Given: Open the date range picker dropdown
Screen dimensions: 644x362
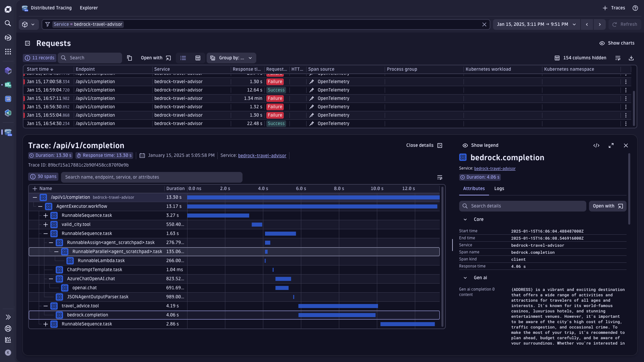Looking at the screenshot, I should click(575, 24).
